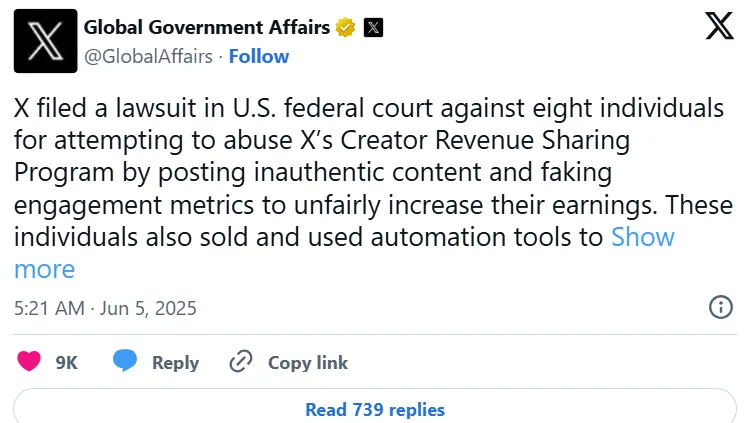Click the blue reply speech bubble icon
The width and height of the screenshot is (753, 423).
[125, 361]
